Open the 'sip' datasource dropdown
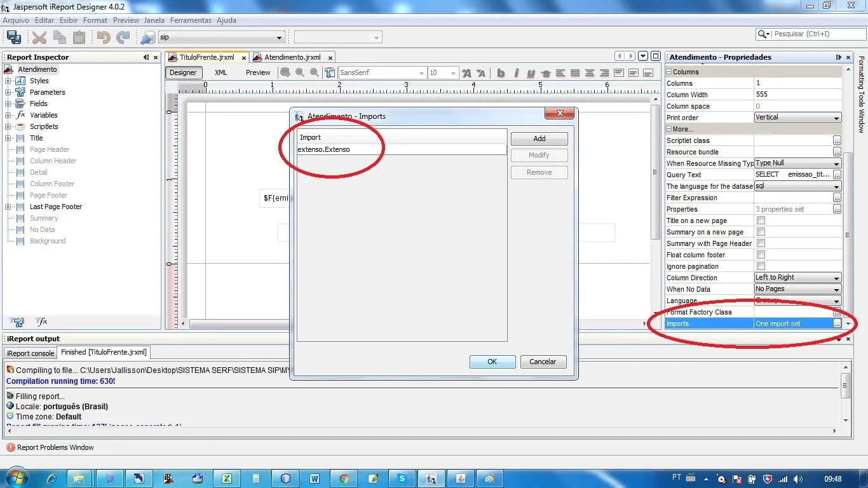Viewport: 868px width, 488px height. tap(279, 38)
